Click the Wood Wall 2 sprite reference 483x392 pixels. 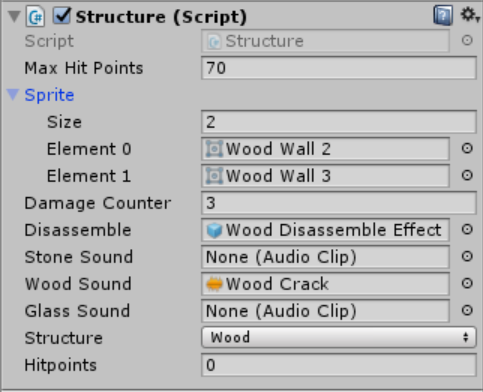point(325,149)
